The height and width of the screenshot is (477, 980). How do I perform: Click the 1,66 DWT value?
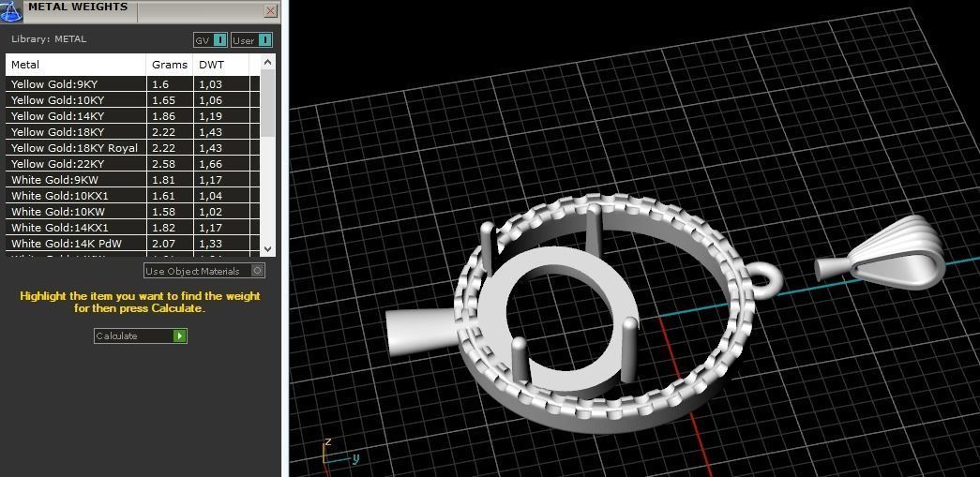[211, 164]
